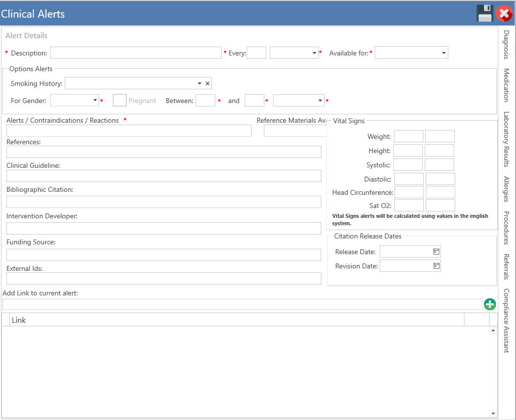
Task: Click the External Ids field
Action: [163, 279]
